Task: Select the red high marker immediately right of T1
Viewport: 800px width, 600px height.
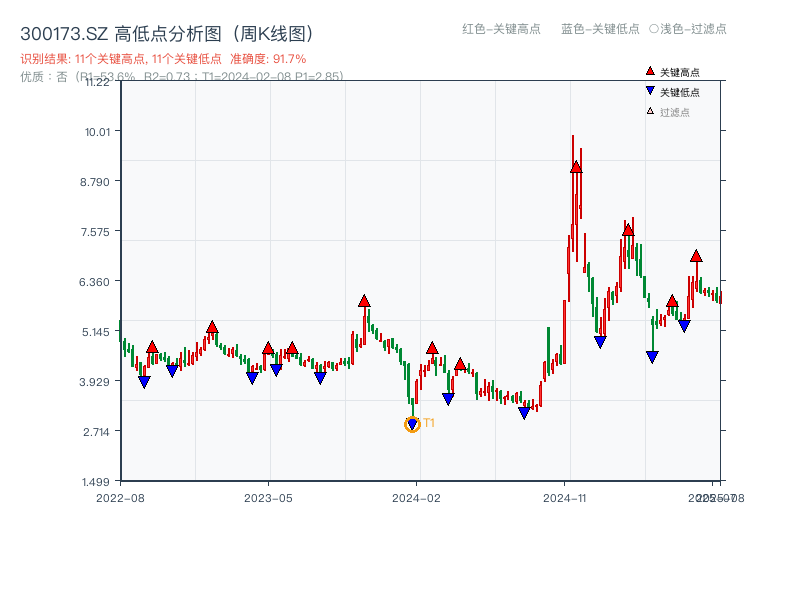Action: (x=432, y=348)
